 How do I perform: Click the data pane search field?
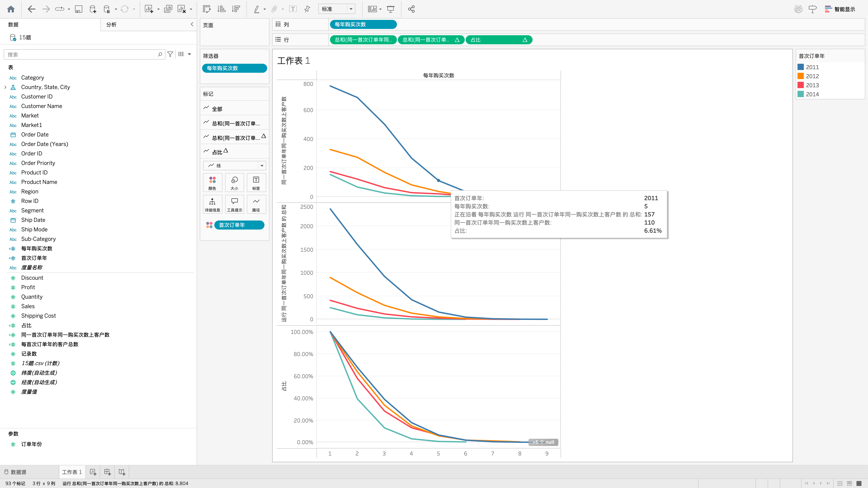click(84, 54)
